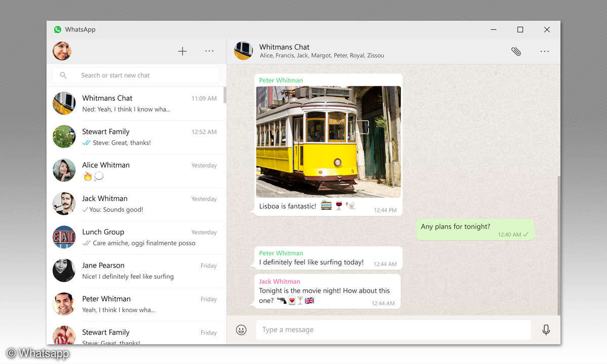Maximize the WhatsApp window
Screen dimensions: 607x364
coord(520,29)
